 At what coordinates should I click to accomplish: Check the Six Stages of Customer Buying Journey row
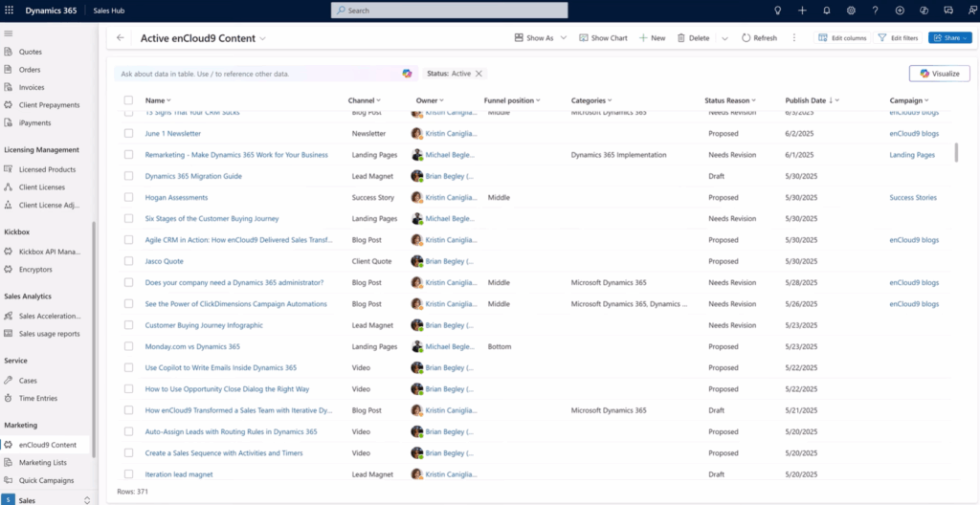coord(129,219)
